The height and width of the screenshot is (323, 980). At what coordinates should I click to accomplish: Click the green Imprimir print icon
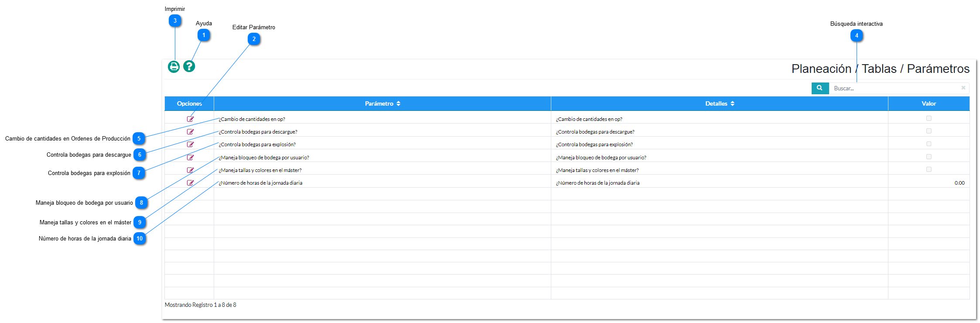[174, 66]
